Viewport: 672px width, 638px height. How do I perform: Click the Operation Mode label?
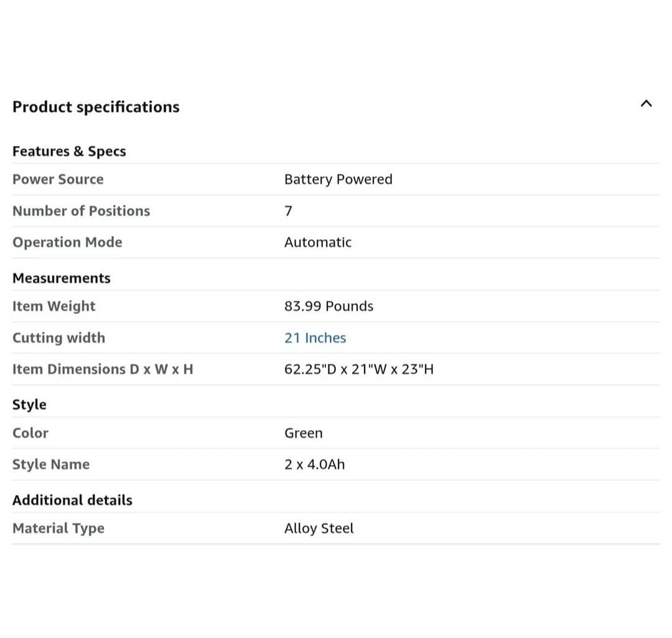[67, 242]
